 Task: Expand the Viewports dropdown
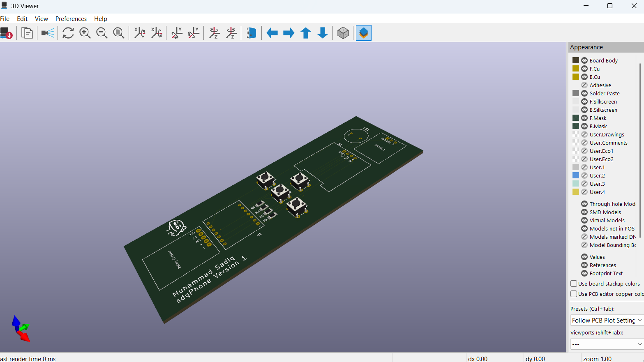[607, 344]
